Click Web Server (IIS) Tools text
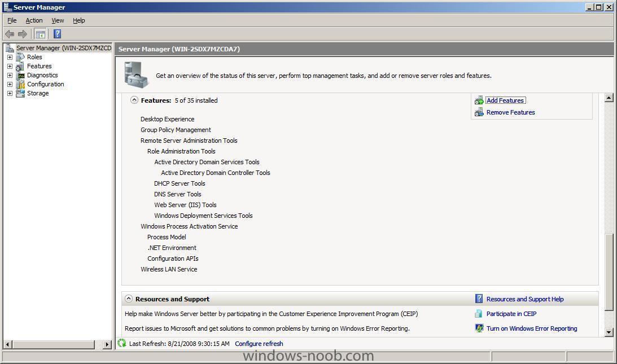 pyautogui.click(x=185, y=205)
